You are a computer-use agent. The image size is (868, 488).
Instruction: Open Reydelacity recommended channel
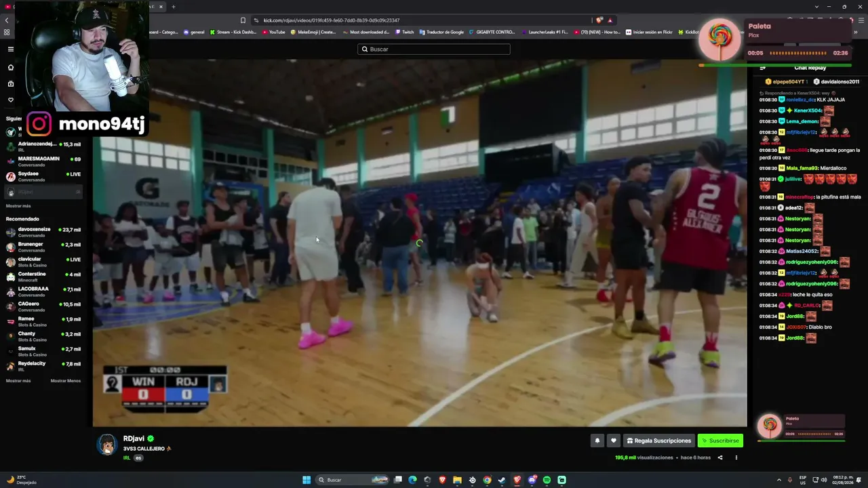(x=43, y=366)
